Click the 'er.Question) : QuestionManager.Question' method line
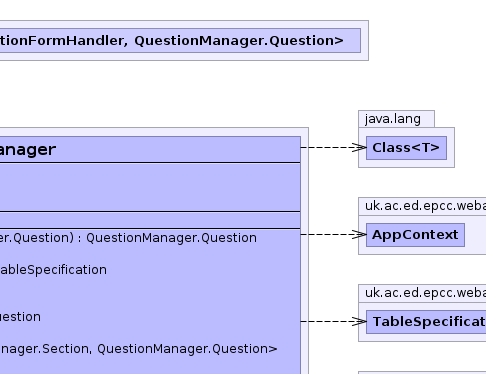486x374 pixels. (x=128, y=238)
